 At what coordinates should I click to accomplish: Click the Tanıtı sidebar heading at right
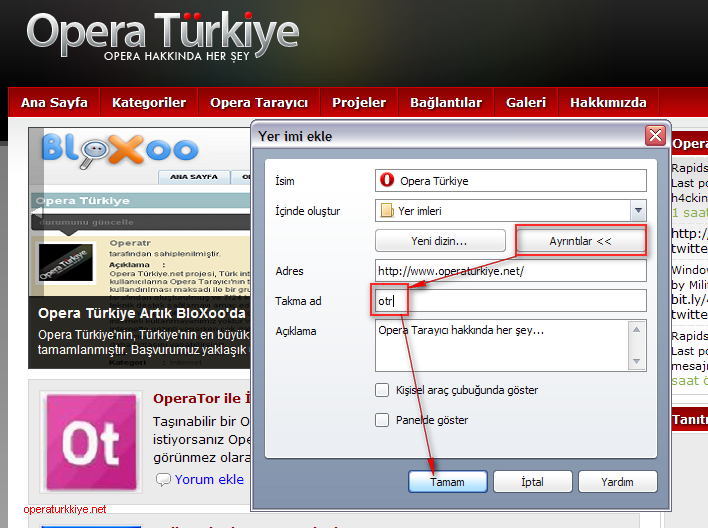690,420
